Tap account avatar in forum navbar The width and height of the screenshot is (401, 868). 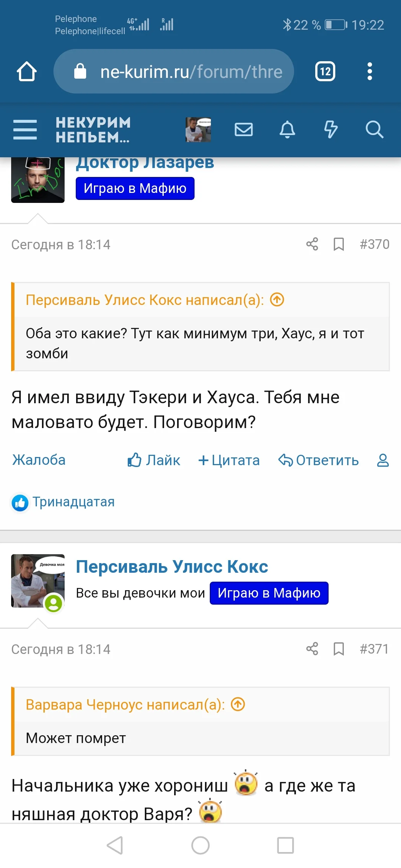tap(198, 129)
